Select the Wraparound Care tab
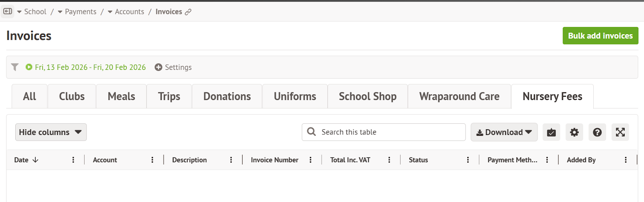 [459, 96]
